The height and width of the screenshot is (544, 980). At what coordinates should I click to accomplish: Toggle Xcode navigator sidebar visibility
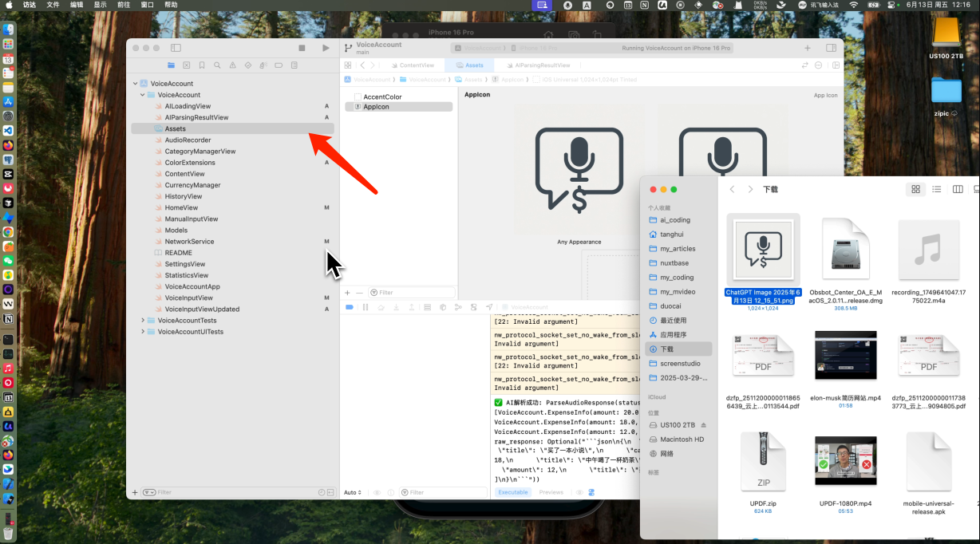176,48
